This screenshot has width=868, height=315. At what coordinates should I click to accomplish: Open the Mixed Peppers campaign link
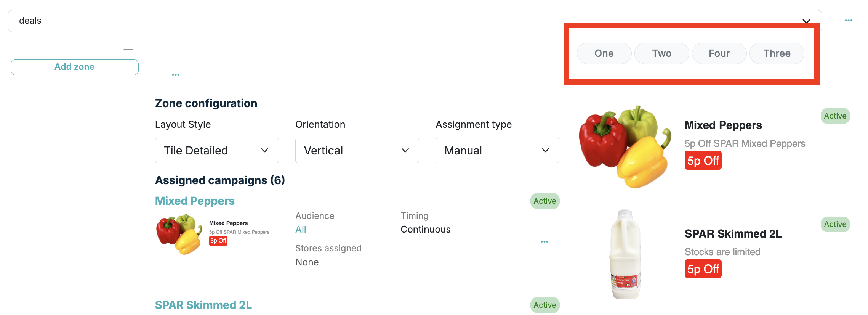click(195, 201)
